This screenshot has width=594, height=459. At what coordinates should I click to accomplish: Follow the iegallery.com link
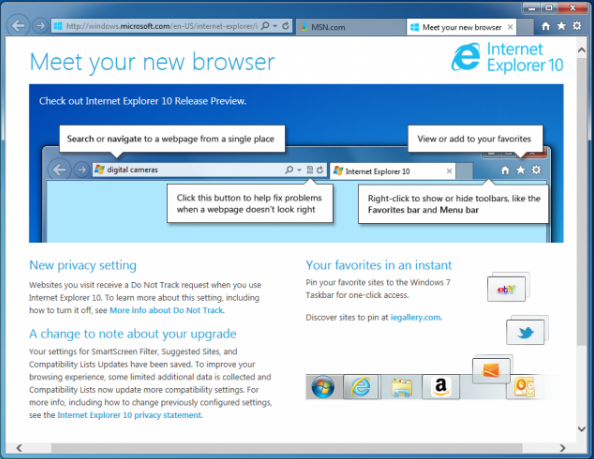pos(416,317)
